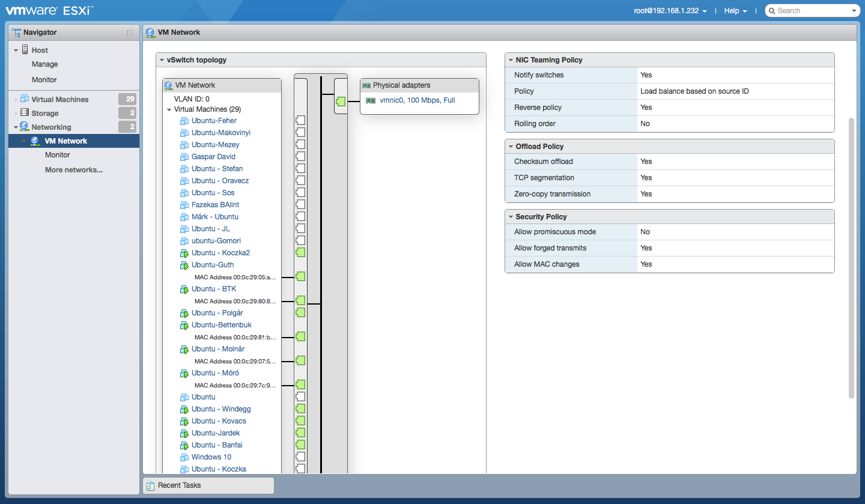The width and height of the screenshot is (865, 504).
Task: Expand the Storage node in Navigator
Action: pyautogui.click(x=16, y=114)
